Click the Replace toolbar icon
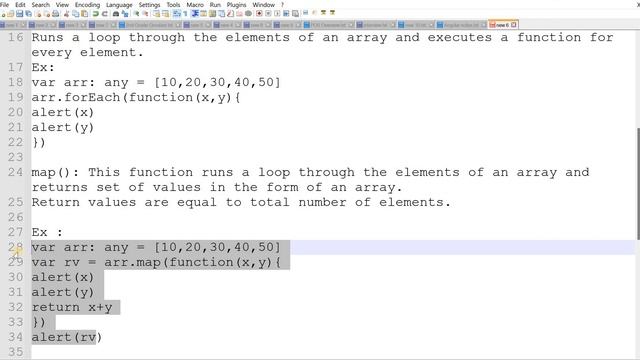 point(125,13)
